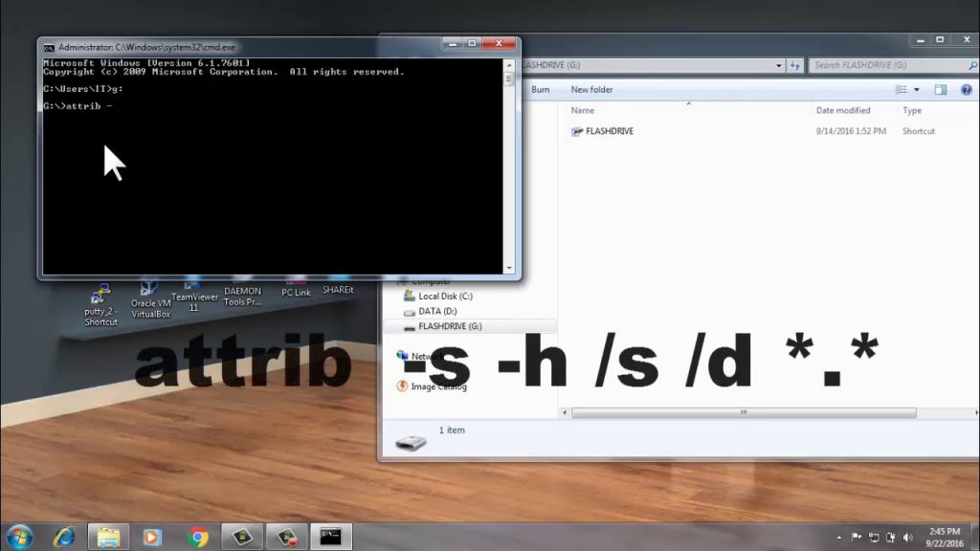Toggle the preview pane in Explorer
This screenshot has height=551, width=980.
[x=942, y=89]
